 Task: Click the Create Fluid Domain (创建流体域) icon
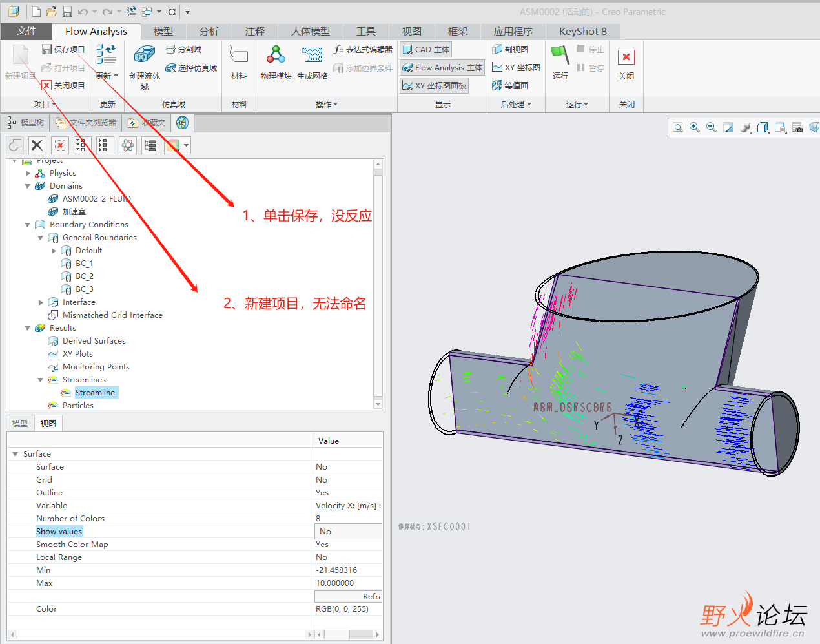pos(144,56)
